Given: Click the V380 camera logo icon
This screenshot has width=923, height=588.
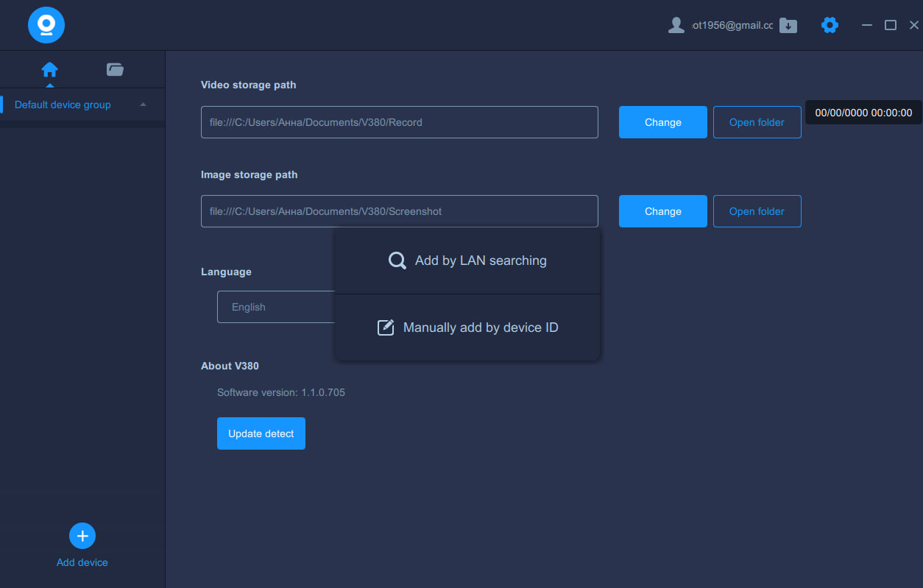Looking at the screenshot, I should coord(46,25).
